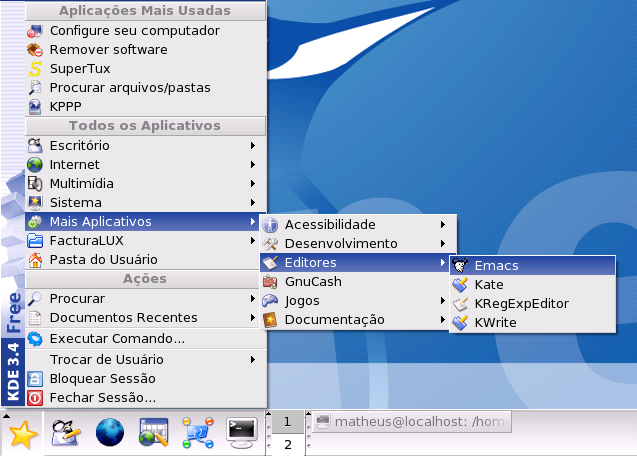This screenshot has width=637, height=456.
Task: Open the calendar organizer panel icon
Action: point(154,432)
